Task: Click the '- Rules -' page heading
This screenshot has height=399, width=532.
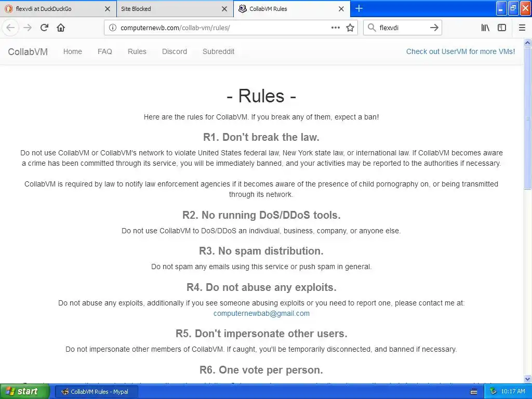Action: point(261,96)
